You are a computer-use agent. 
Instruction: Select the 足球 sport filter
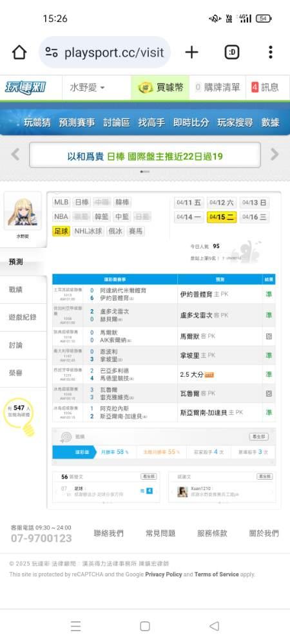click(x=61, y=231)
